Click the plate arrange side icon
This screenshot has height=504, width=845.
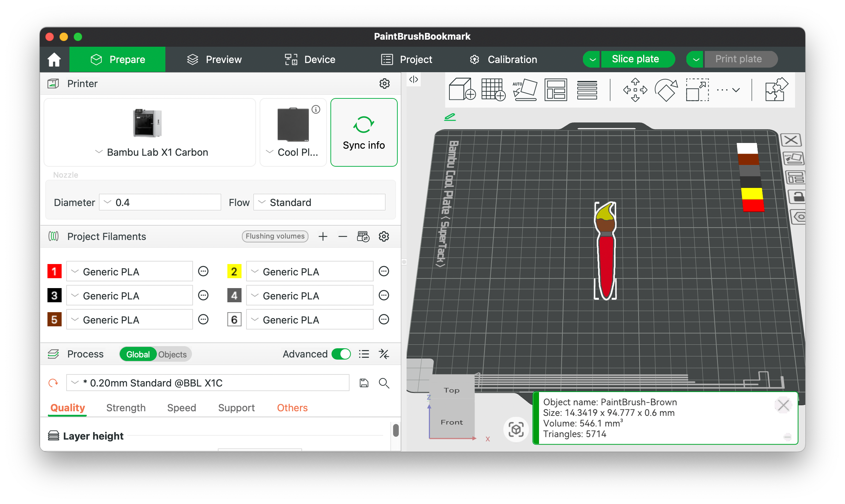pyautogui.click(x=795, y=177)
